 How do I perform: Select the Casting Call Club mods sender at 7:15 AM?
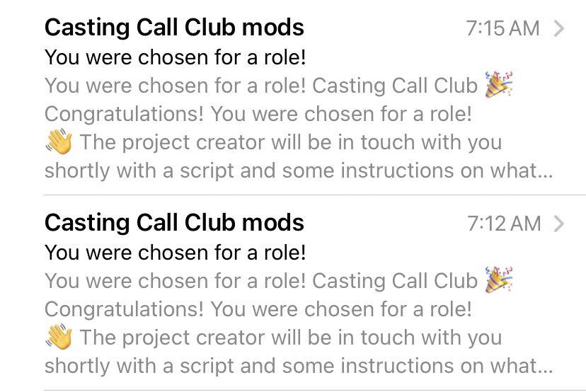pos(174,28)
